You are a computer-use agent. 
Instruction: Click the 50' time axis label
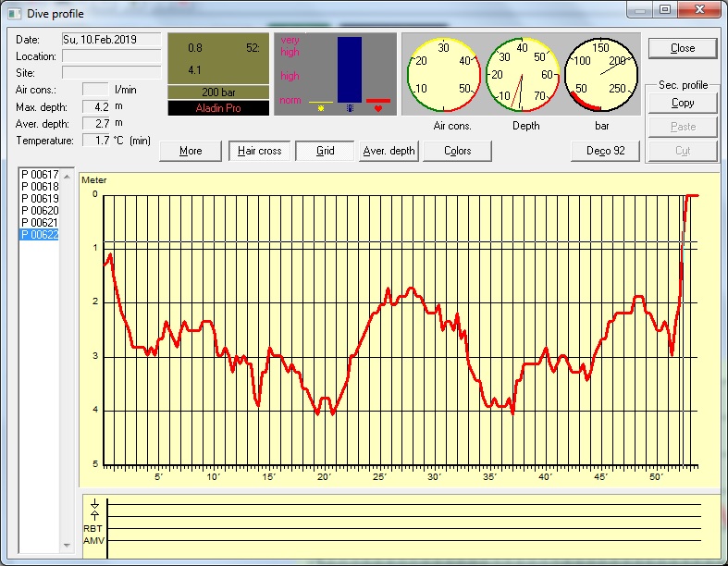[x=656, y=477]
